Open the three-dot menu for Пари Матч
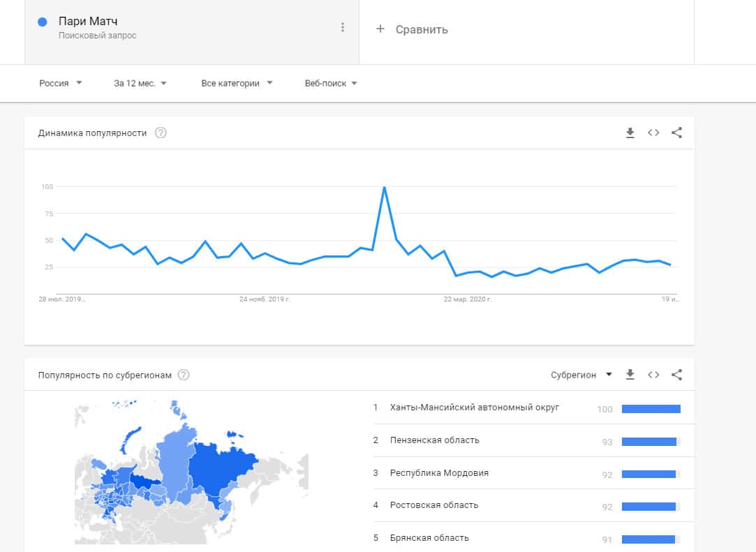This screenshot has width=756, height=552. [x=342, y=27]
